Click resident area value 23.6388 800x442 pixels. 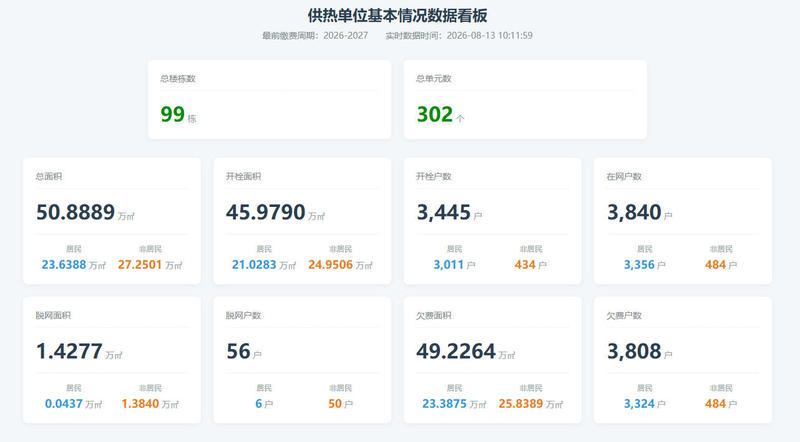(64, 265)
